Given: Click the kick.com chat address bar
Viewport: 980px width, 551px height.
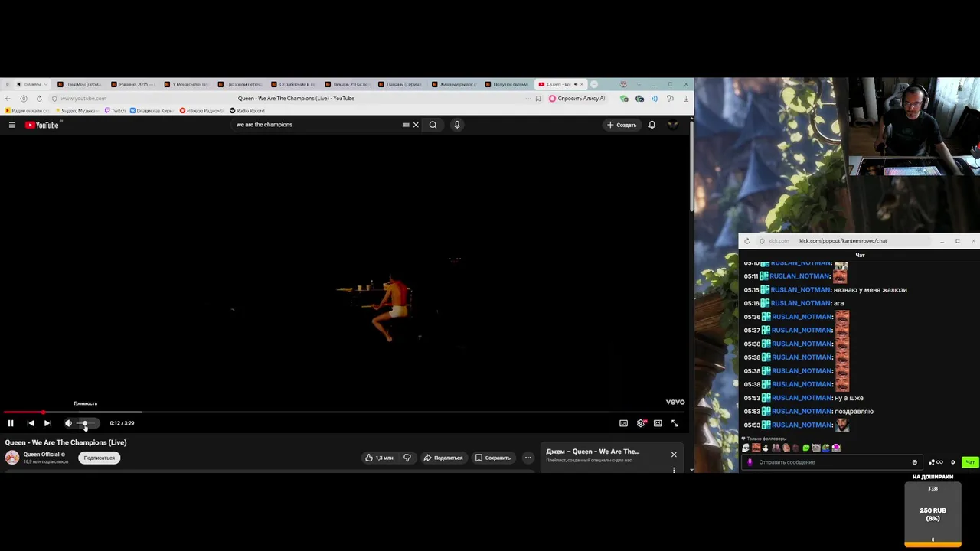Looking at the screenshot, I should click(842, 241).
